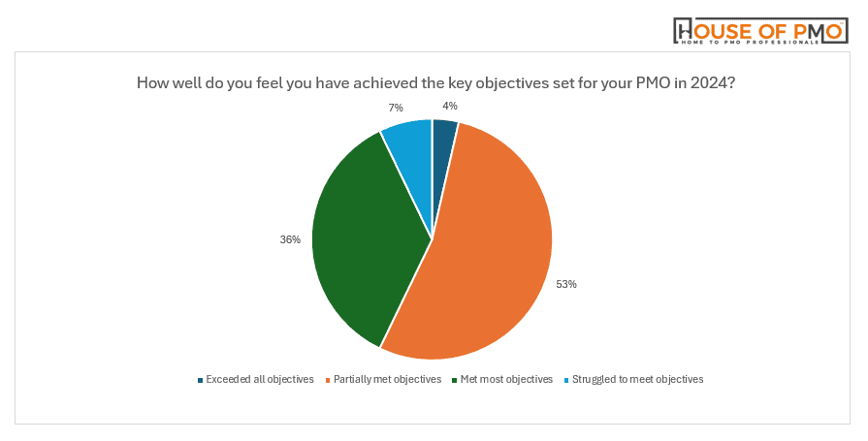Click the Struggled to meet objectives legend swatch
This screenshot has width=868, height=441.
coord(566,380)
